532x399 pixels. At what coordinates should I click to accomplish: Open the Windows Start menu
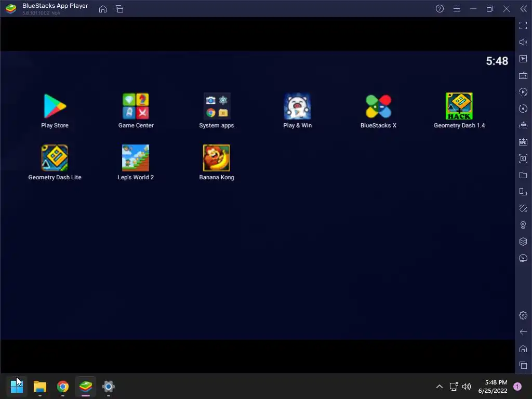coord(17,387)
